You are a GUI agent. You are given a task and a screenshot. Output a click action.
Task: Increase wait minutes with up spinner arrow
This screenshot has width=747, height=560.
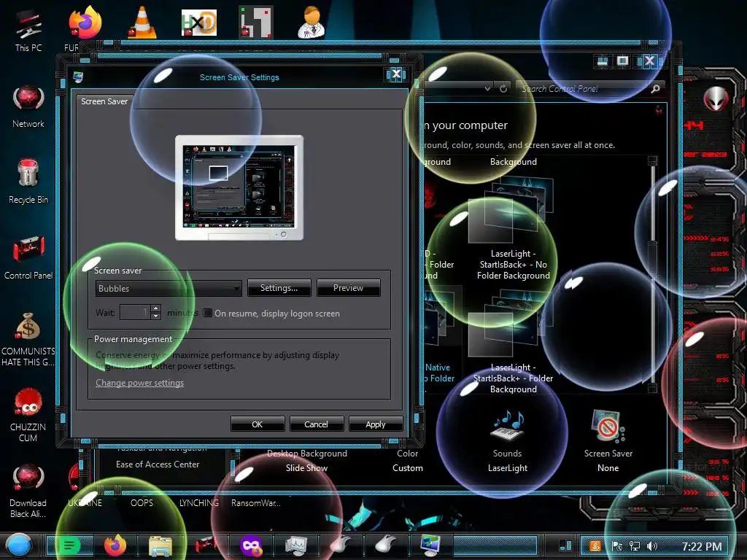tap(155, 308)
